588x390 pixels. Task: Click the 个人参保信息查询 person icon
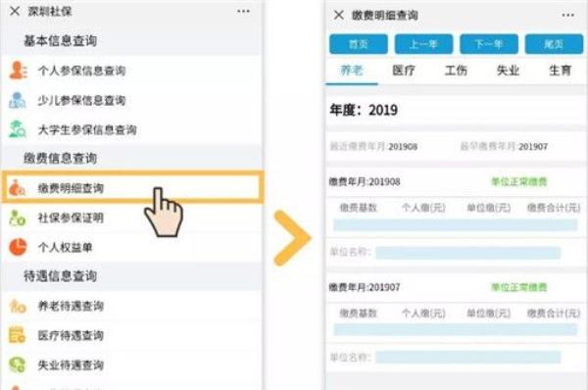(x=18, y=71)
